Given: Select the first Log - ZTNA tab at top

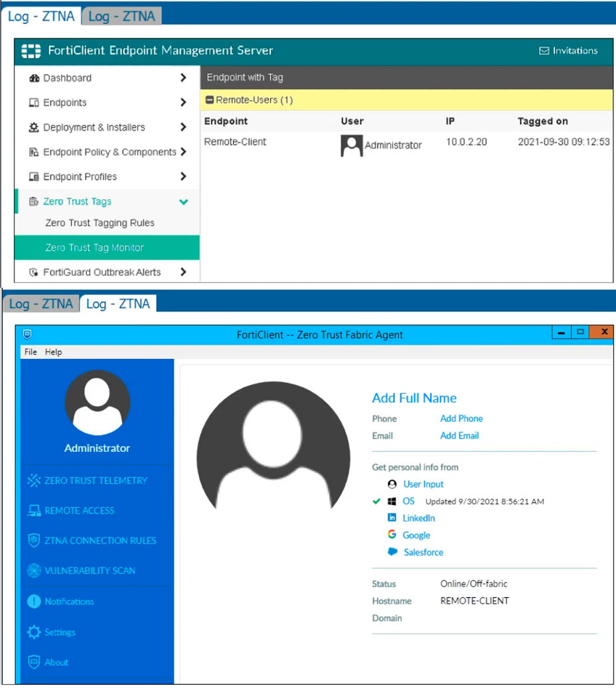Looking at the screenshot, I should tap(41, 16).
